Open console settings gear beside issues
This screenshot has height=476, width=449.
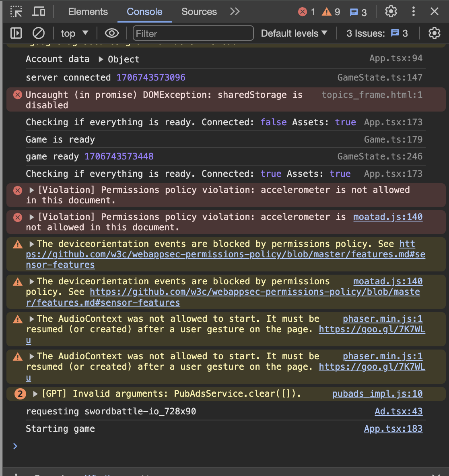click(x=434, y=33)
